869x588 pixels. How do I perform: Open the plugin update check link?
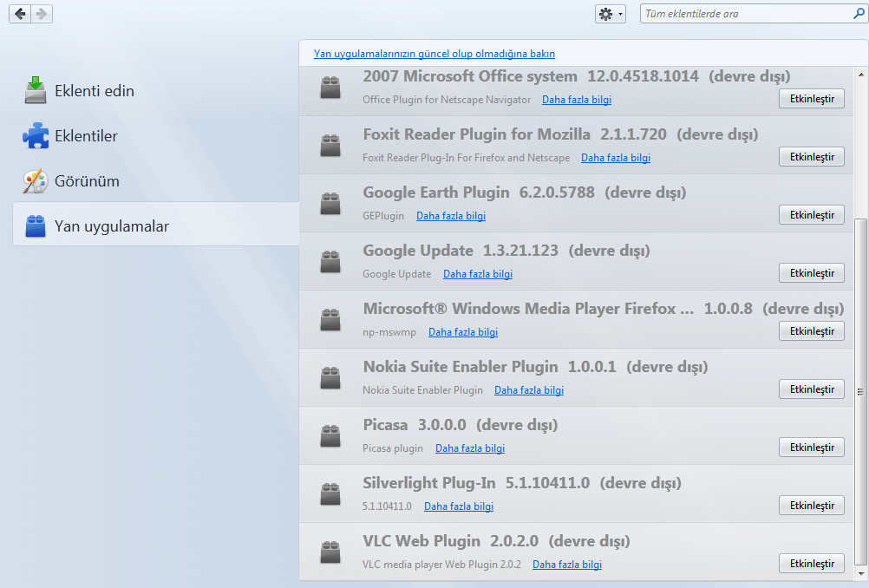click(434, 54)
